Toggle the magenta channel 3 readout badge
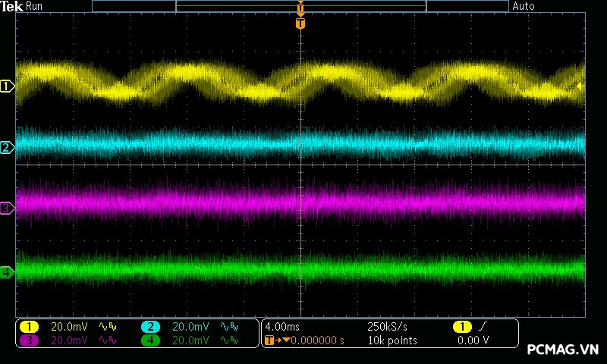This screenshot has width=607, height=364. coord(29,340)
